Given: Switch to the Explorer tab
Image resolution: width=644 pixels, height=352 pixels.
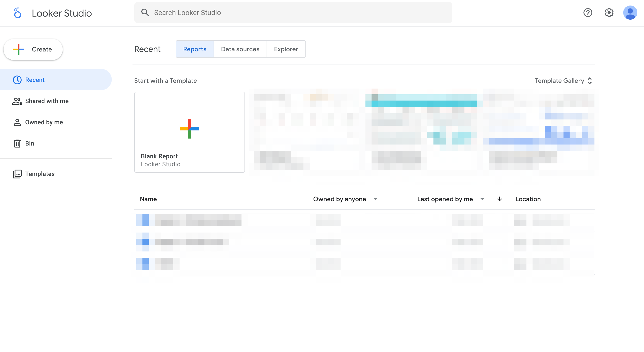Looking at the screenshot, I should [286, 49].
